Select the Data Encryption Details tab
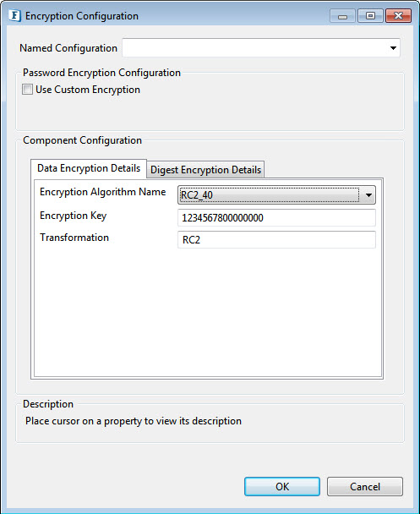The width and height of the screenshot is (420, 514). point(89,168)
